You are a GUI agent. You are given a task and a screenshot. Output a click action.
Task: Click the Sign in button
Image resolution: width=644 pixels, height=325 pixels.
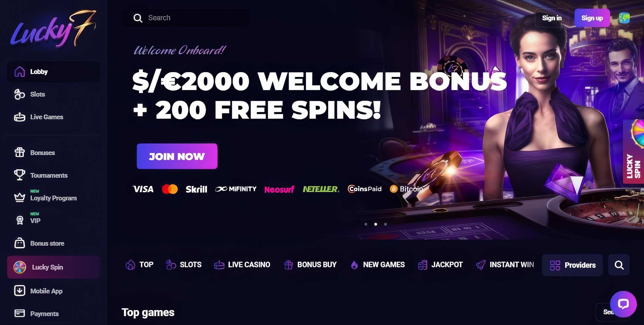552,18
